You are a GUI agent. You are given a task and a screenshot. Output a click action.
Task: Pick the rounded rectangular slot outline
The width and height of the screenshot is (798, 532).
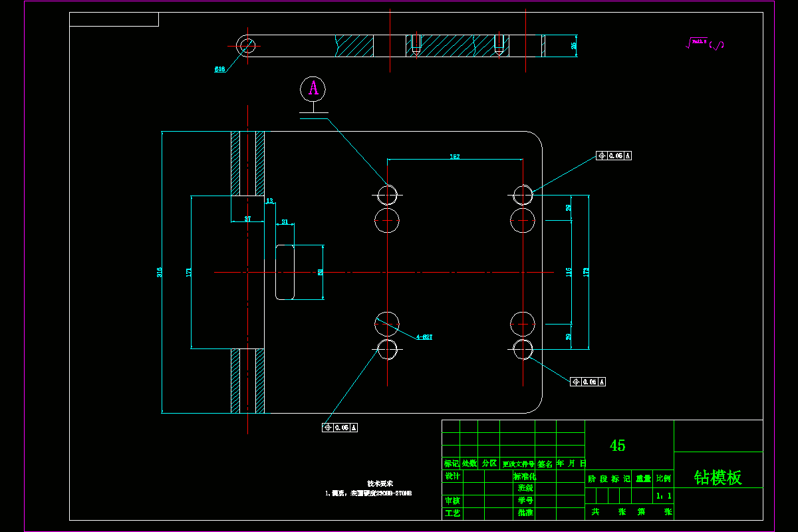(x=285, y=272)
